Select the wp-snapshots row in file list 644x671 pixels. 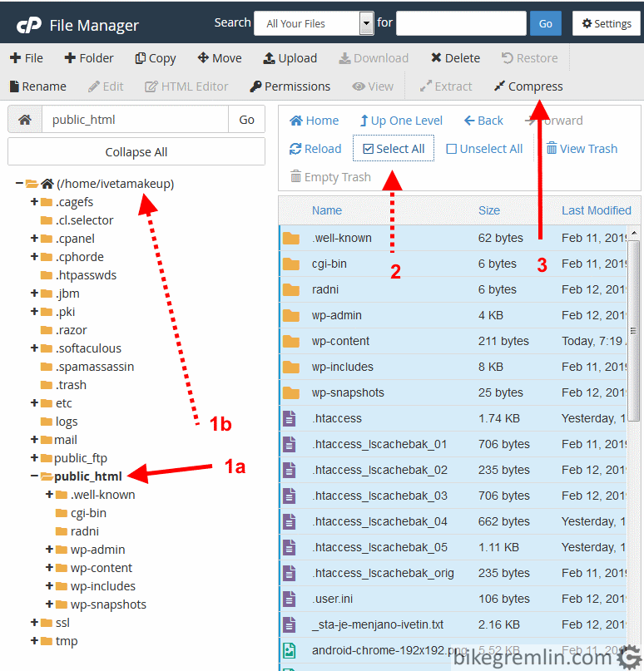coord(453,392)
